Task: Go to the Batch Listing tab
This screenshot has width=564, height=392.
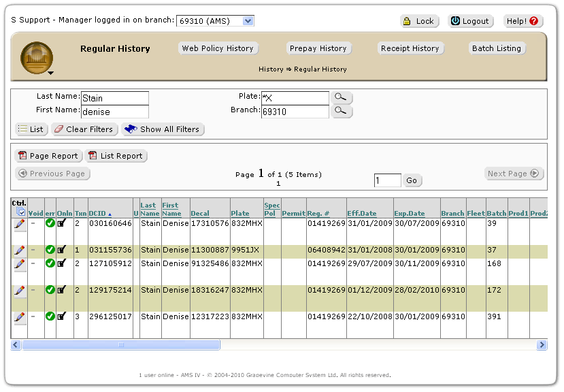Action: point(496,48)
